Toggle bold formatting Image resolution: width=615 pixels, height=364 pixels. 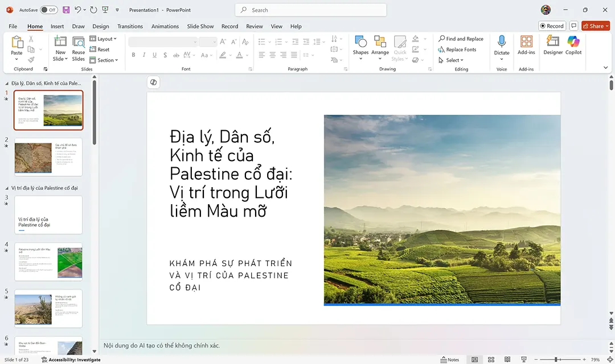133,55
